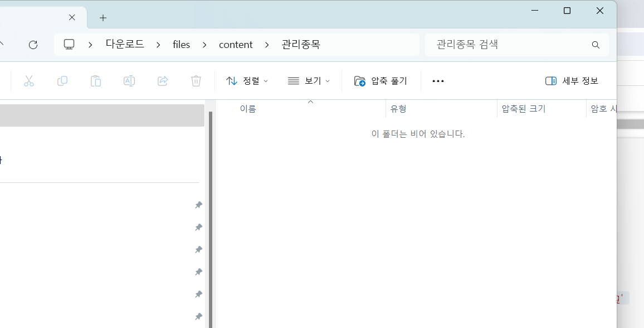The image size is (644, 328).
Task: Expand the chevron after the This PC icon
Action: point(90,45)
